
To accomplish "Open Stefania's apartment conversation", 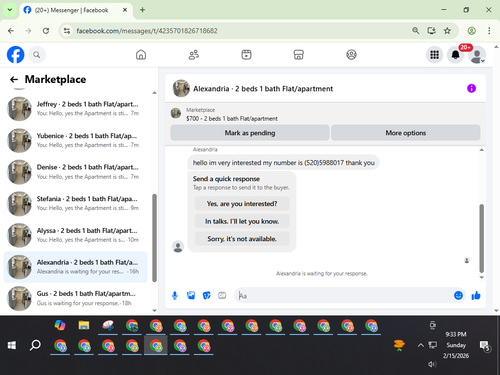I will pyautogui.click(x=75, y=203).
